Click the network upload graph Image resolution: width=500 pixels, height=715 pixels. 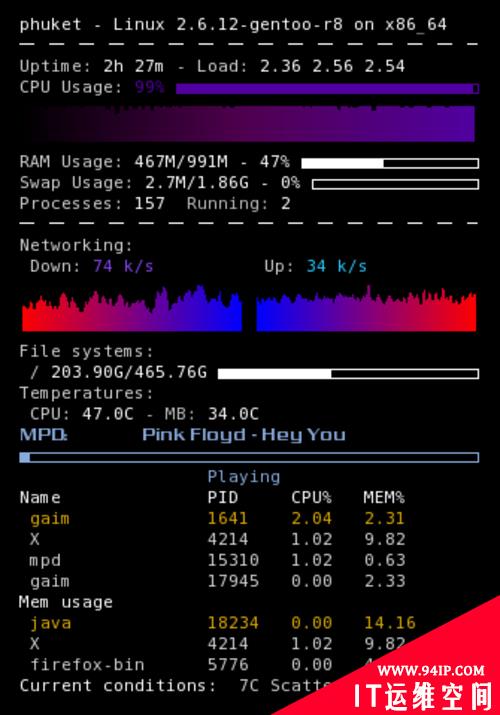(x=366, y=309)
